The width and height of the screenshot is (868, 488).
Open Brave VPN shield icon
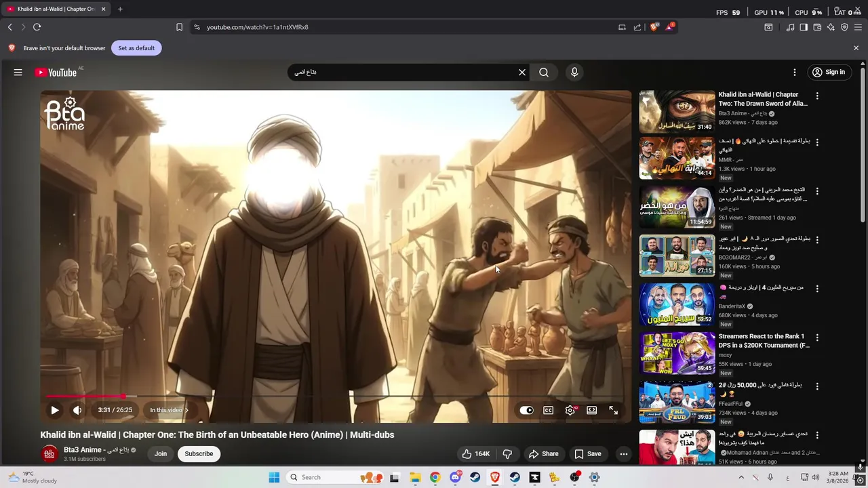click(x=844, y=27)
